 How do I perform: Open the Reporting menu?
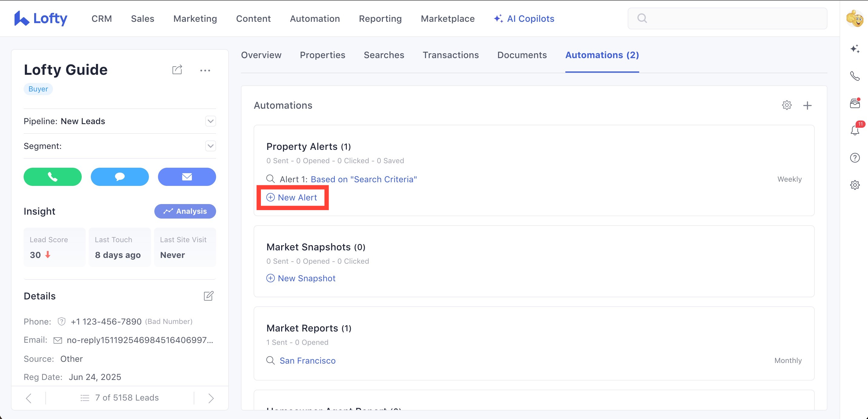380,18
